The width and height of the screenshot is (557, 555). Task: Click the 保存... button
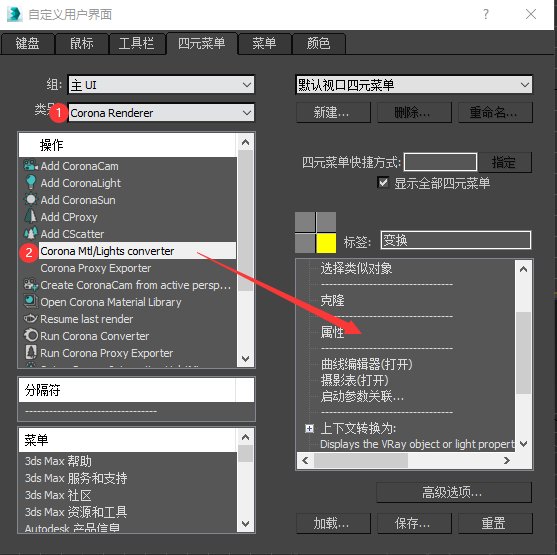[x=414, y=523]
